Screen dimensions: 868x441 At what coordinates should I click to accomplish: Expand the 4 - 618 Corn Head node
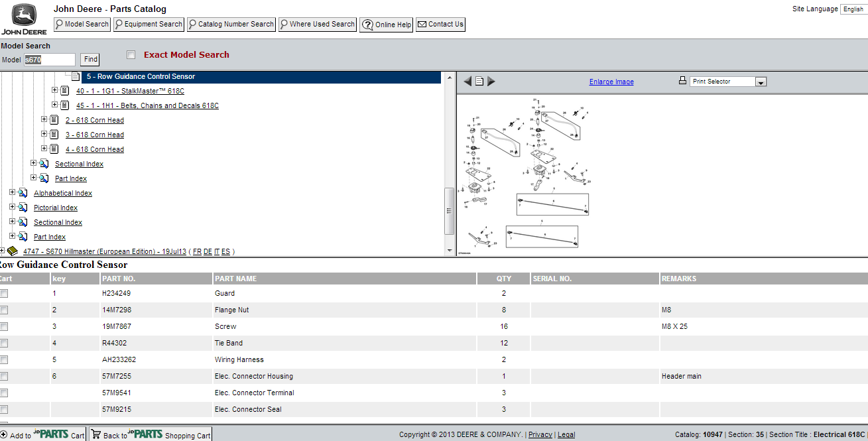pyautogui.click(x=44, y=149)
